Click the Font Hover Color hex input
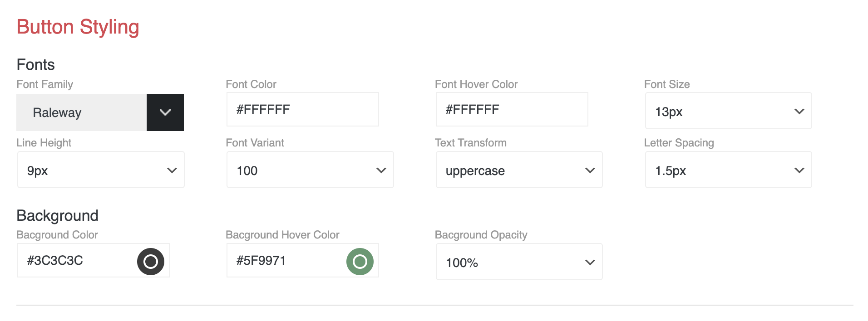 pyautogui.click(x=512, y=109)
